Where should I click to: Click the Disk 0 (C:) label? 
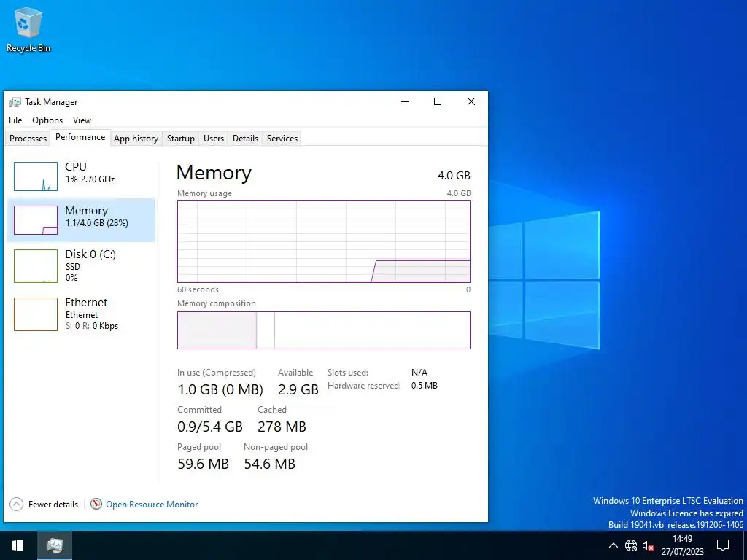point(90,254)
